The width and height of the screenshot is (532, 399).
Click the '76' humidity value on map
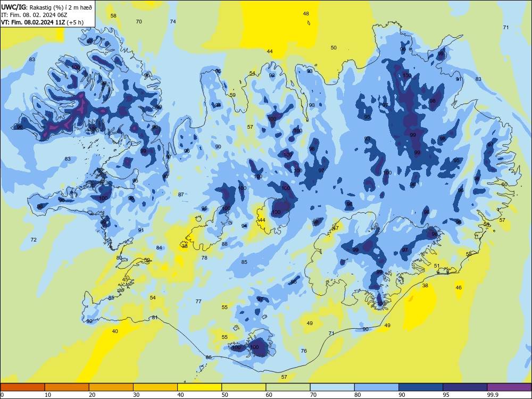304,351
